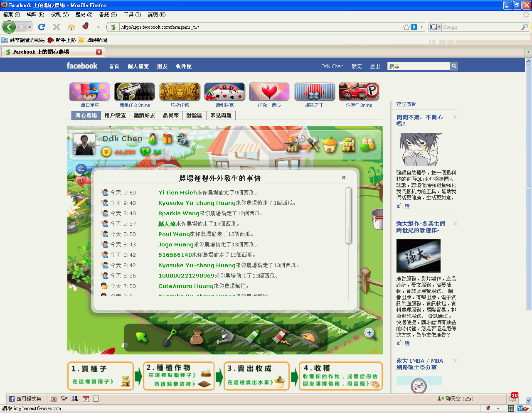Open Facebook 個人檔案 link
The image size is (532, 413).
click(138, 66)
